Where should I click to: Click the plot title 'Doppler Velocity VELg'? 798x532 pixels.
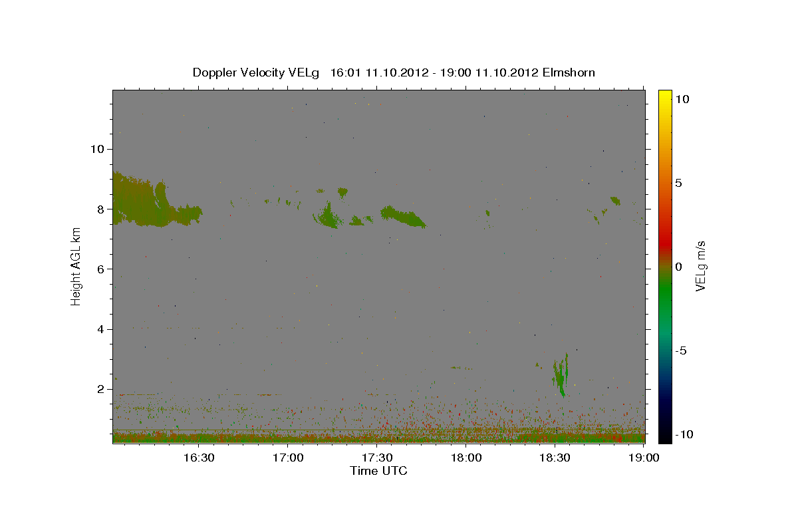tap(256, 72)
